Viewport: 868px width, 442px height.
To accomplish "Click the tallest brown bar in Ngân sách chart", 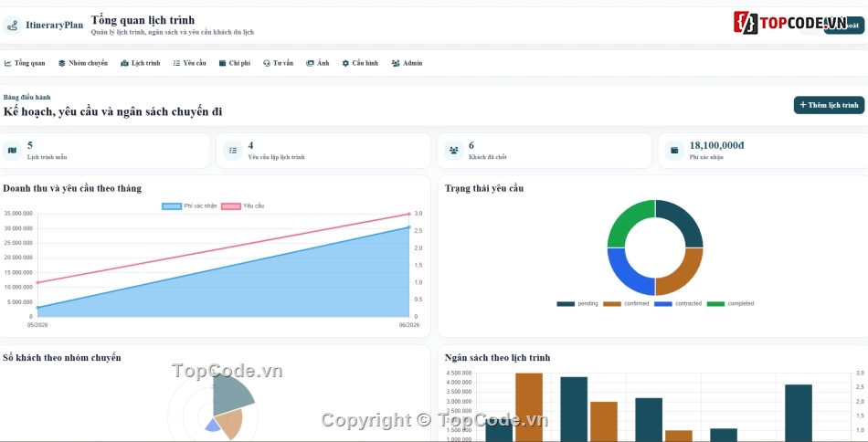I will (529, 407).
